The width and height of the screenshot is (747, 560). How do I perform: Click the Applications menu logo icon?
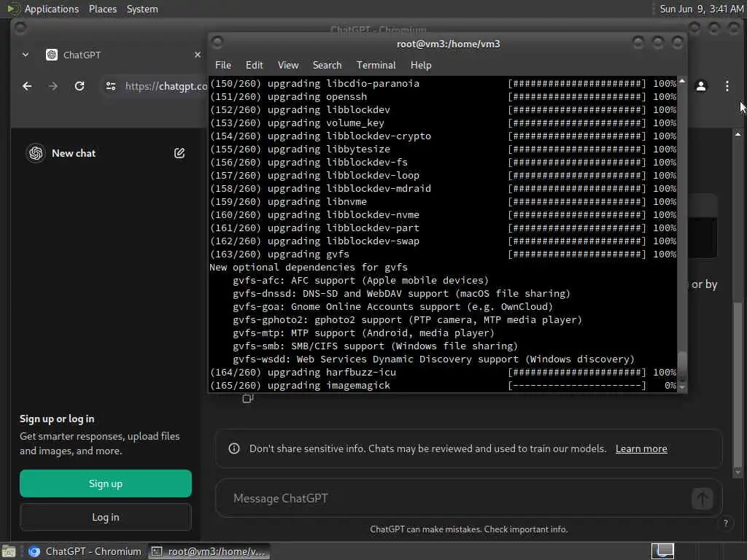click(13, 9)
